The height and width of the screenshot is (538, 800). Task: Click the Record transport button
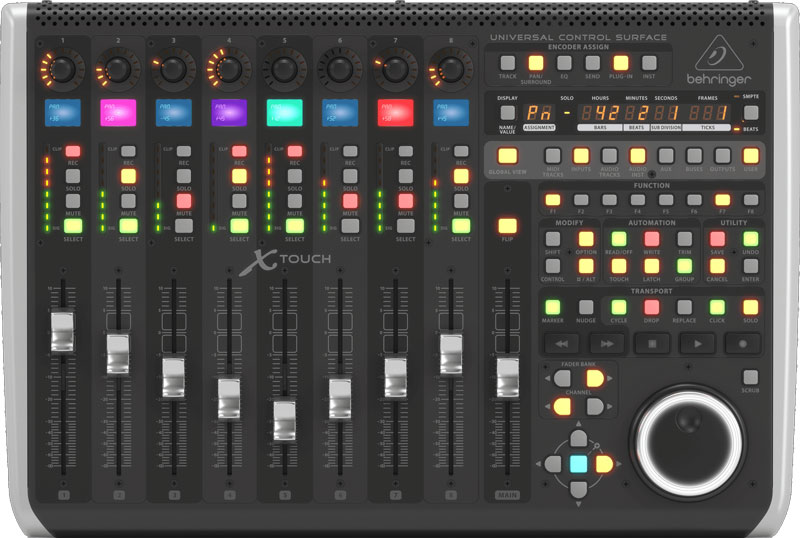743,344
